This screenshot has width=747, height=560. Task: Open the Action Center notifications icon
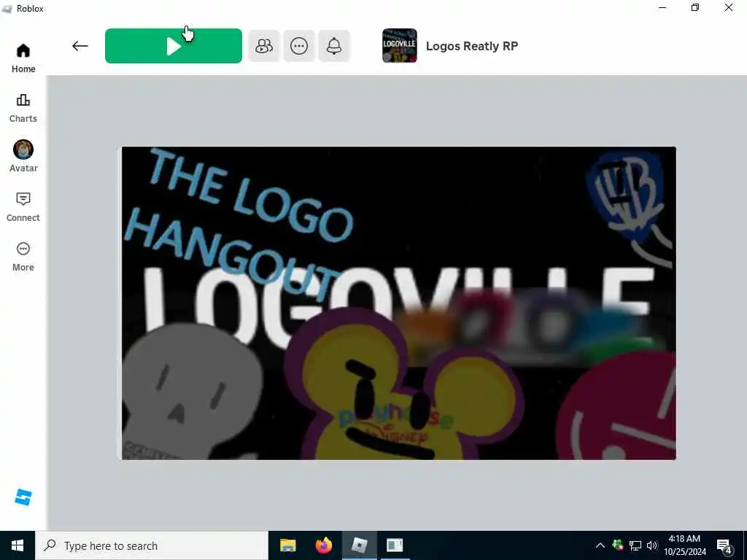[x=724, y=546]
